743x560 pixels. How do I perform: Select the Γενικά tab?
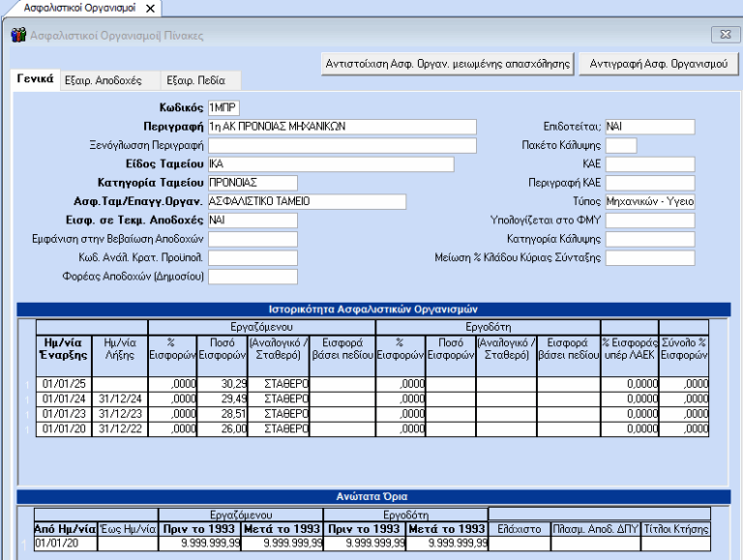click(x=36, y=79)
